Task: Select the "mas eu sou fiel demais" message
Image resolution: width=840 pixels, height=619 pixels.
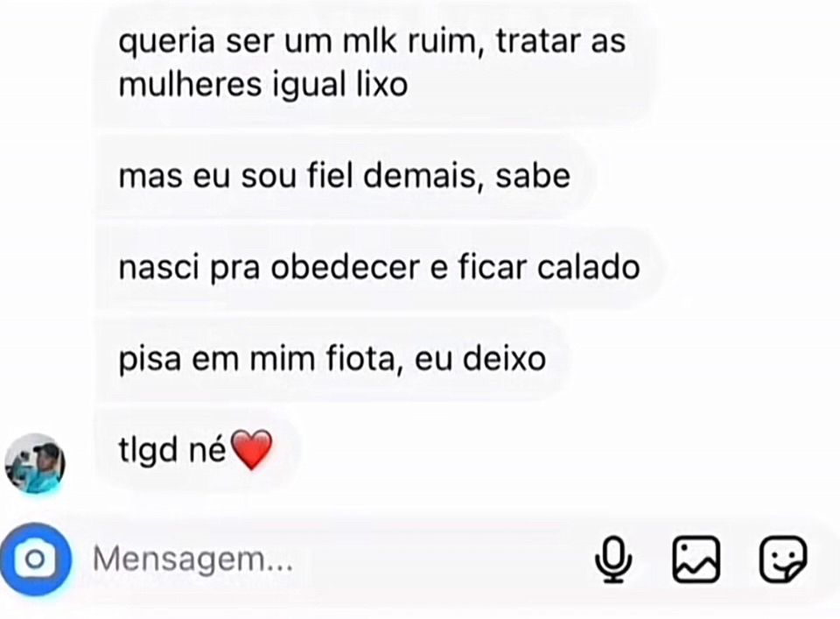Action: pyautogui.click(x=345, y=177)
